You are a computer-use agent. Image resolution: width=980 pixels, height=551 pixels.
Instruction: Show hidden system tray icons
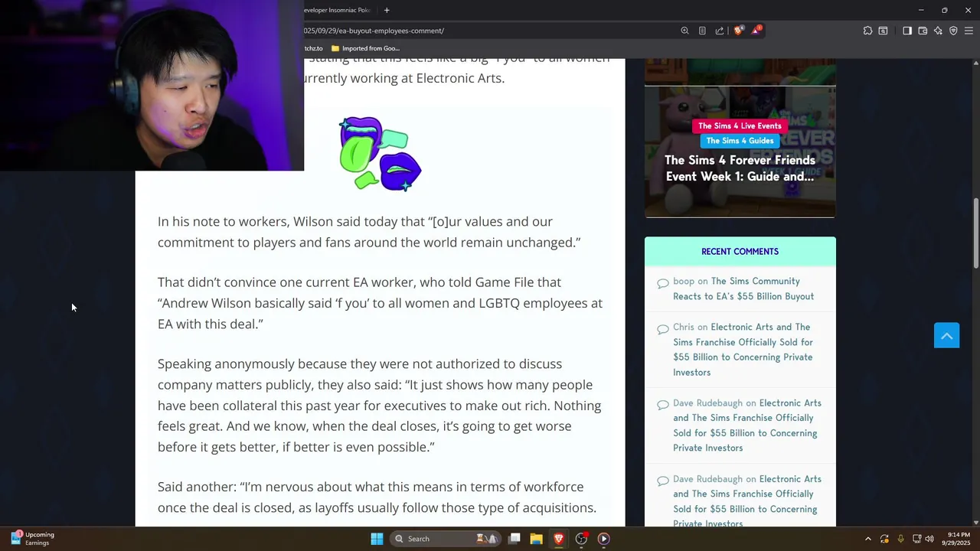[867, 539]
